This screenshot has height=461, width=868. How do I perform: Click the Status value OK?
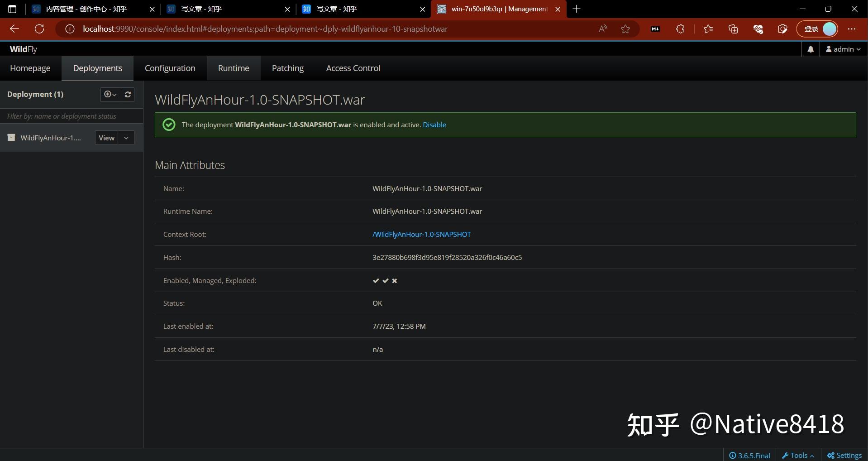point(377,303)
